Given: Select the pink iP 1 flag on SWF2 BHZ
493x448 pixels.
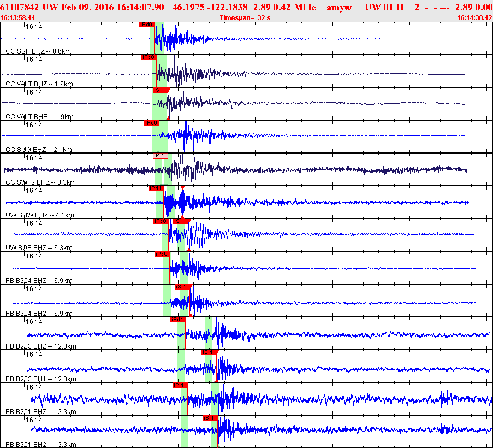Looking at the screenshot, I should click(161, 155).
